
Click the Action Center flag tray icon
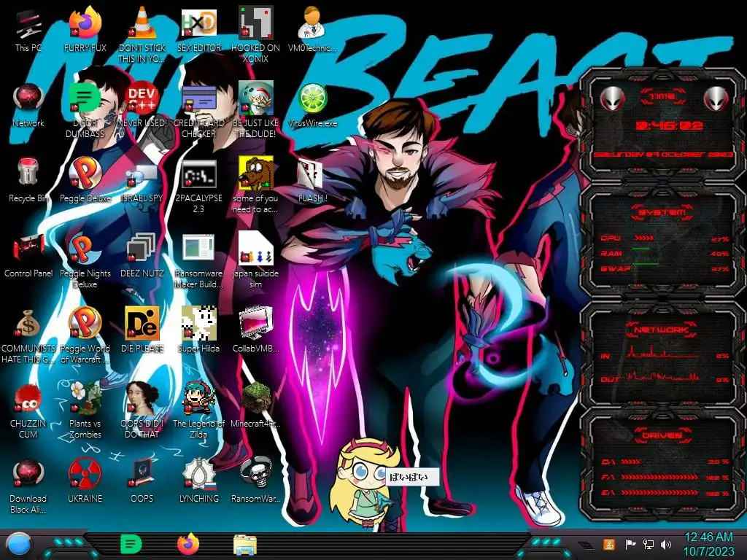[x=630, y=544]
